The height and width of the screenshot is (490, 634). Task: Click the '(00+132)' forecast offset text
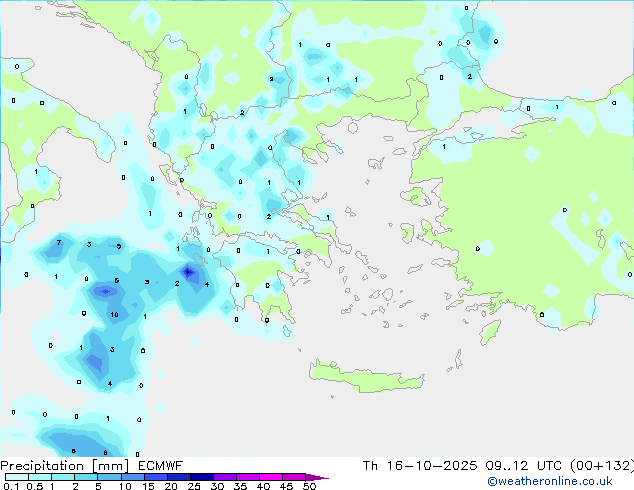(602, 466)
